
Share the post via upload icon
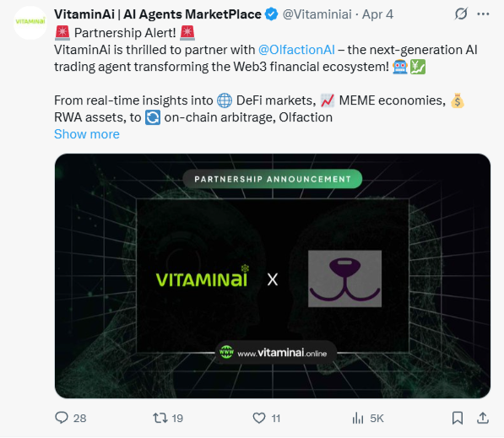tap(483, 418)
